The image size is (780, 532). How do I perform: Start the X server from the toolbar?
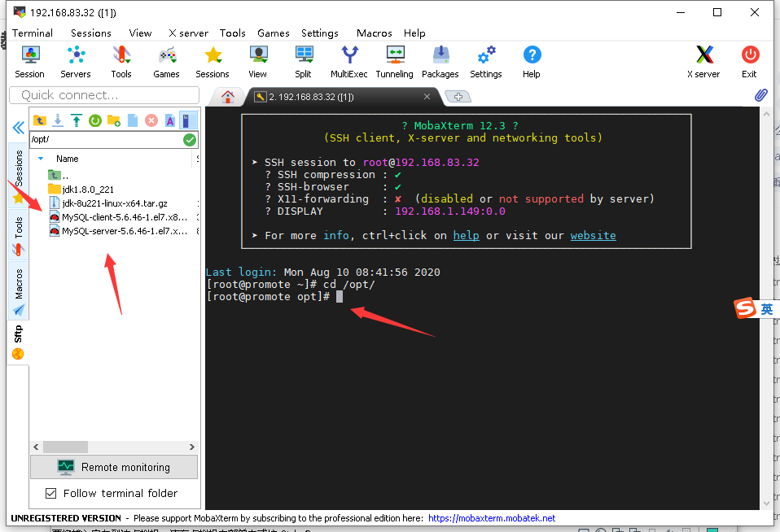tap(703, 57)
